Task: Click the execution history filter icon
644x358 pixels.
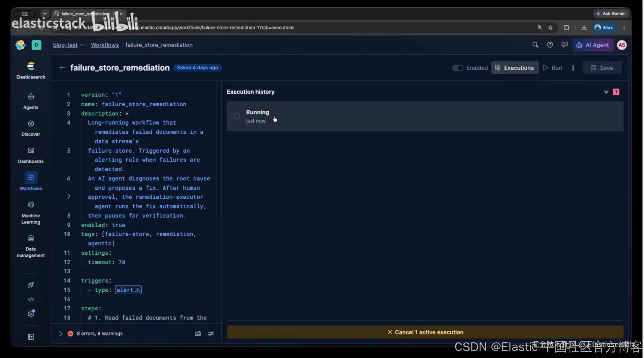Action: tap(606, 92)
